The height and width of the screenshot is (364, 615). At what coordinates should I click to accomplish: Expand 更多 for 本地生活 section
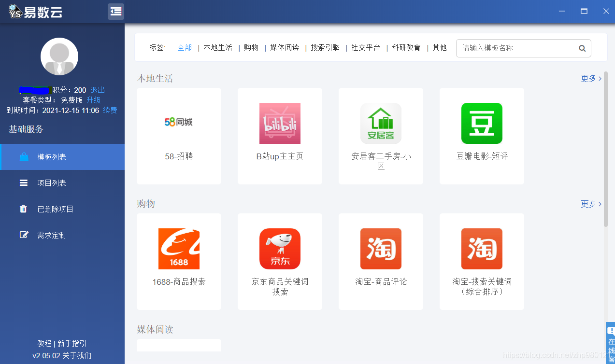point(591,78)
